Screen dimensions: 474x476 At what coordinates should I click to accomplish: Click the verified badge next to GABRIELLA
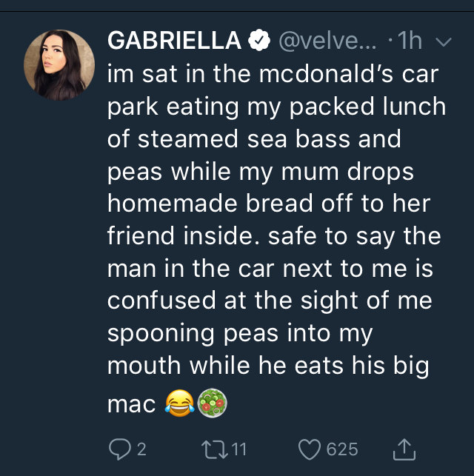pyautogui.click(x=257, y=42)
